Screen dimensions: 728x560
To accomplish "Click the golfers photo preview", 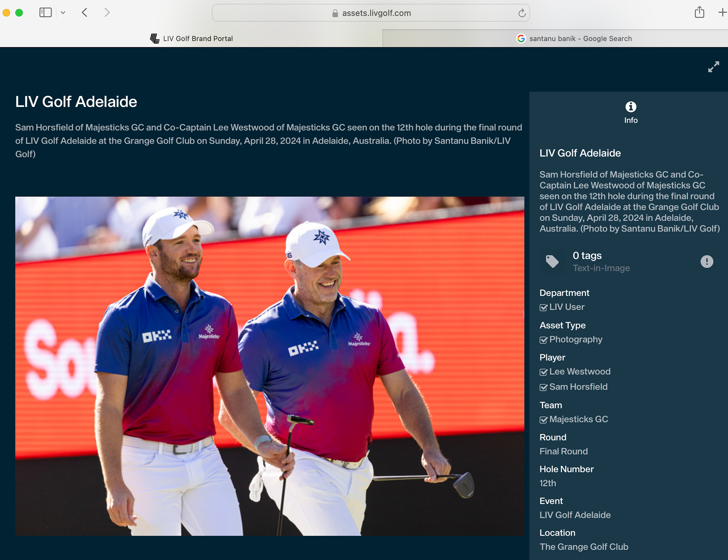I will tap(270, 366).
